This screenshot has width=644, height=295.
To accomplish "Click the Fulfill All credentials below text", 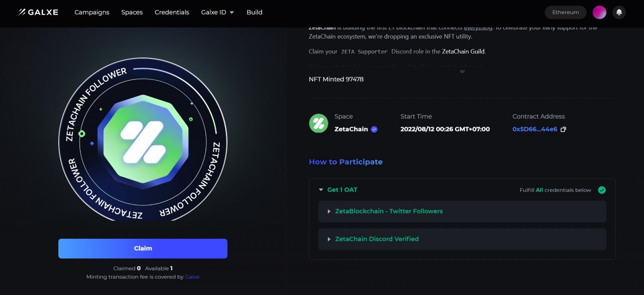I will [555, 190].
